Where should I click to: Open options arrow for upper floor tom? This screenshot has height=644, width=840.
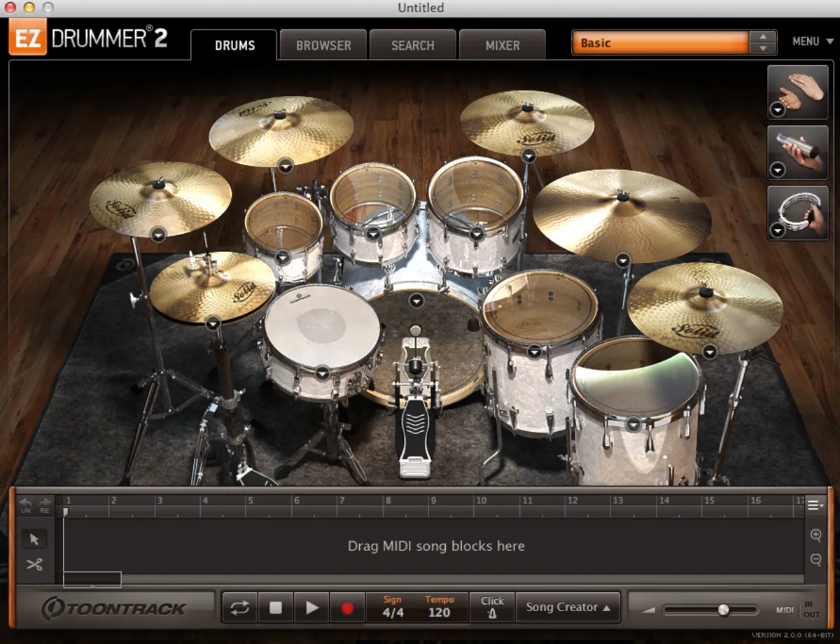(x=534, y=351)
